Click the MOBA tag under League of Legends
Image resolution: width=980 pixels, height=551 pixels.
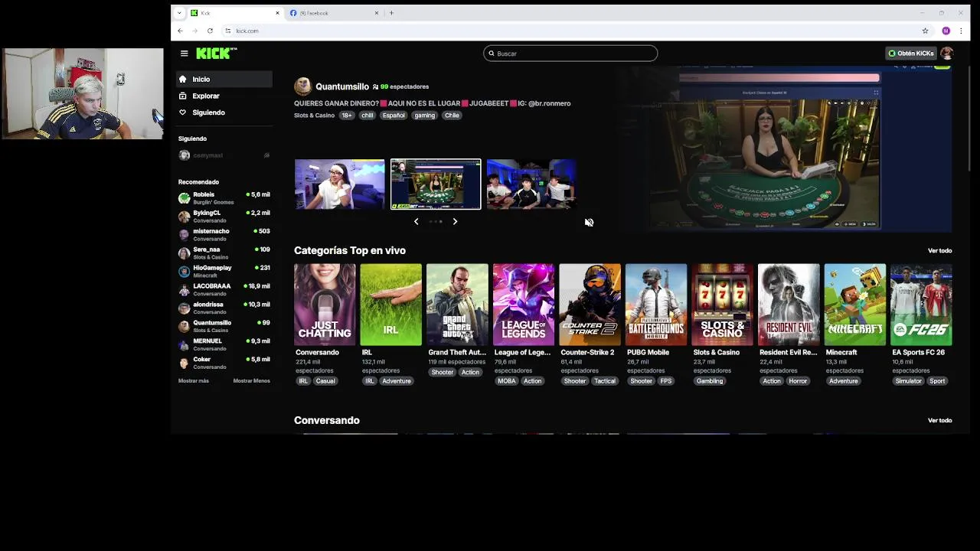coord(507,381)
